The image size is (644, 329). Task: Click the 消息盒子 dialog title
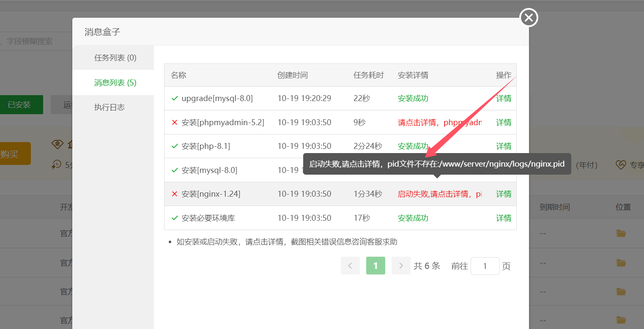103,32
